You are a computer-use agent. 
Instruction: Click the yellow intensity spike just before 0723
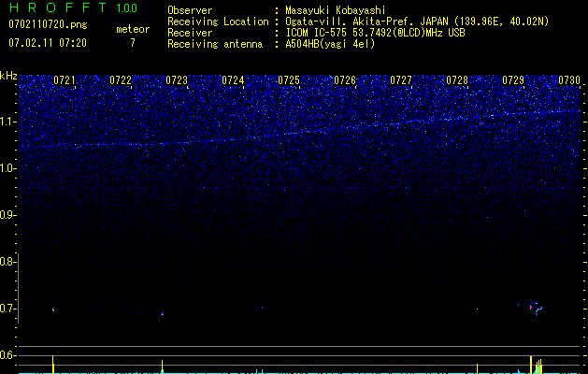[x=162, y=367]
